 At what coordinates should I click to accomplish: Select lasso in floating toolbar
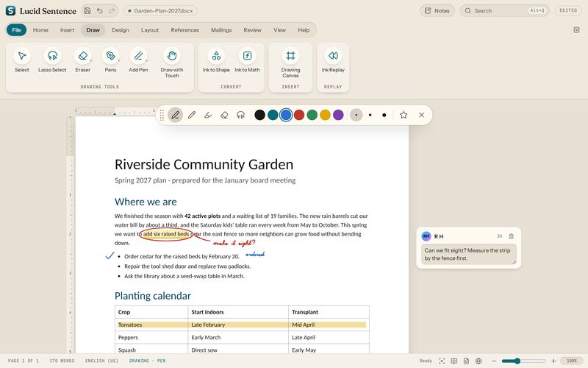[x=241, y=115]
